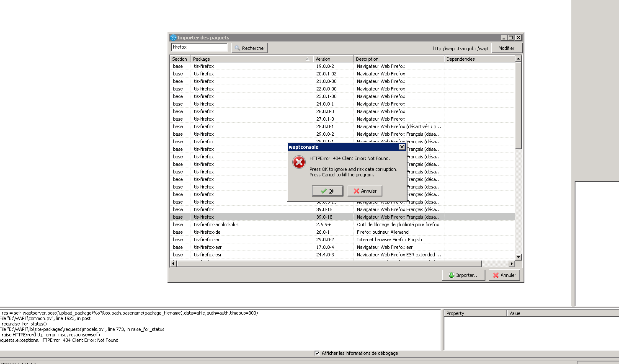The image size is (619, 364).
Task: Click the Property column header
Action: [476, 313]
